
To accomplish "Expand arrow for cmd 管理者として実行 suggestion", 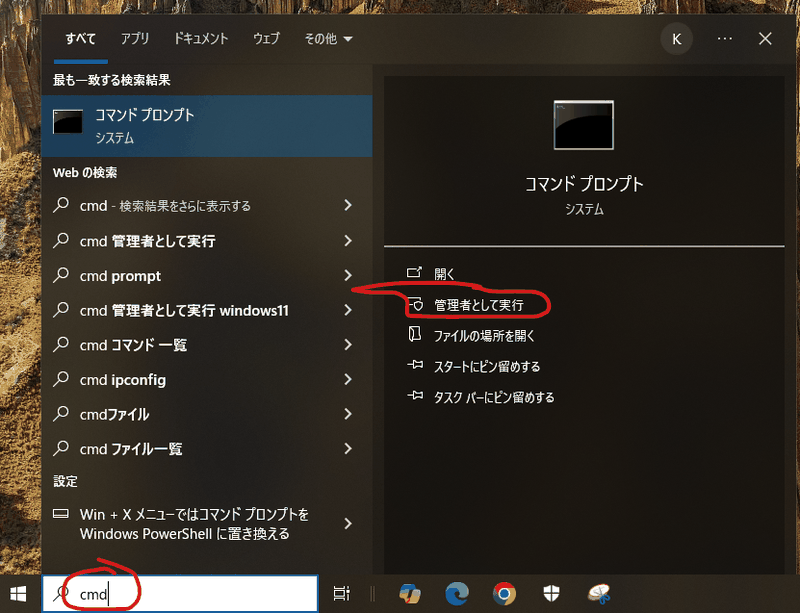I will coord(348,240).
